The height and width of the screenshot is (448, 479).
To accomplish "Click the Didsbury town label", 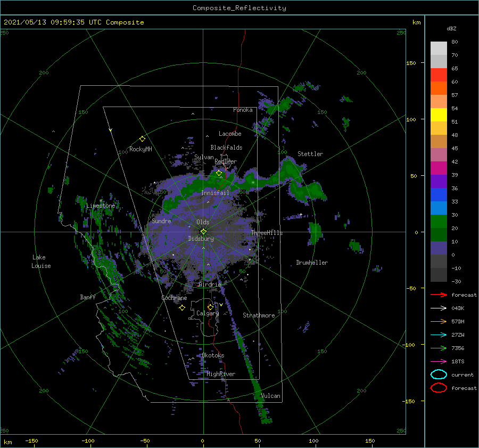I will [201, 239].
